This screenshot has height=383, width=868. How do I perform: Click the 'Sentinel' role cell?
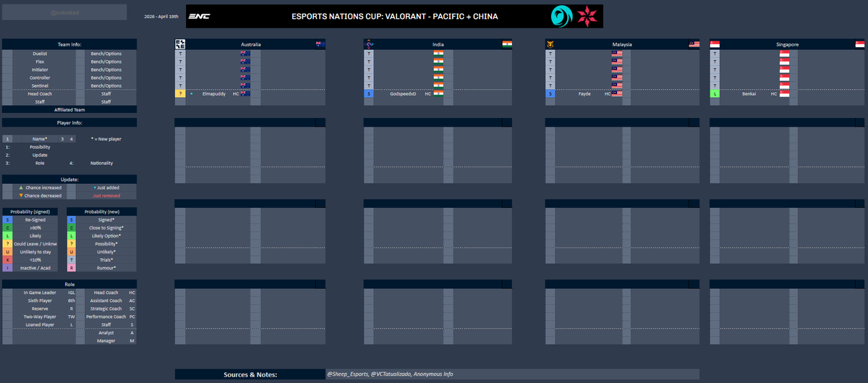41,85
